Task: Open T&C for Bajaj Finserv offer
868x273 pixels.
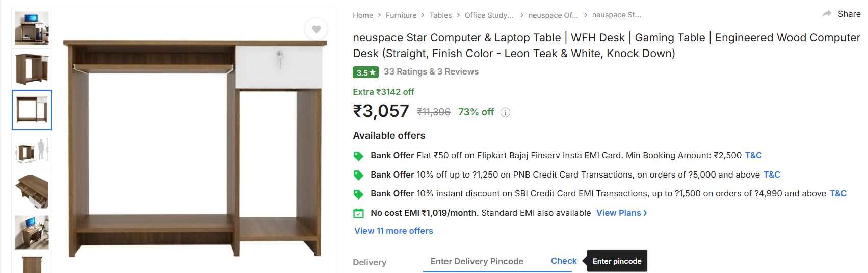Action: [x=753, y=155]
